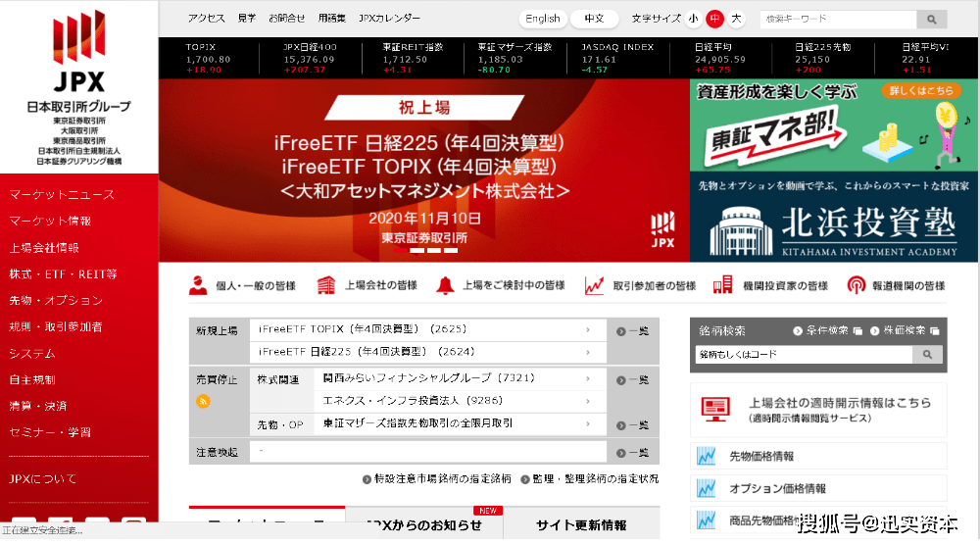Click the chart icon beside 先物価格情報

(707, 456)
